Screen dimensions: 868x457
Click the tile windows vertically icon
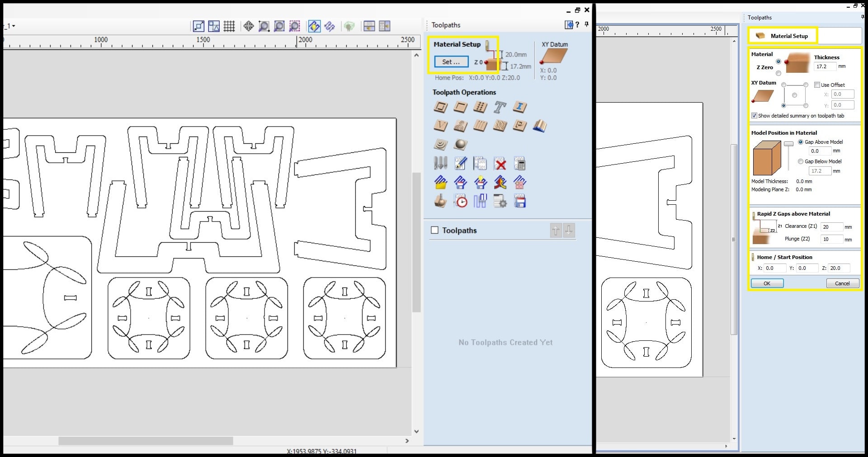(x=384, y=26)
